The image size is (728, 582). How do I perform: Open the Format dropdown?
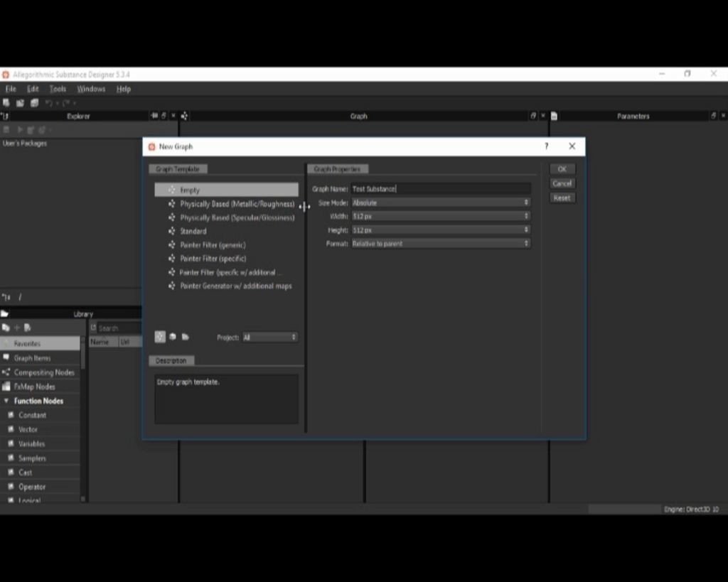pos(441,243)
